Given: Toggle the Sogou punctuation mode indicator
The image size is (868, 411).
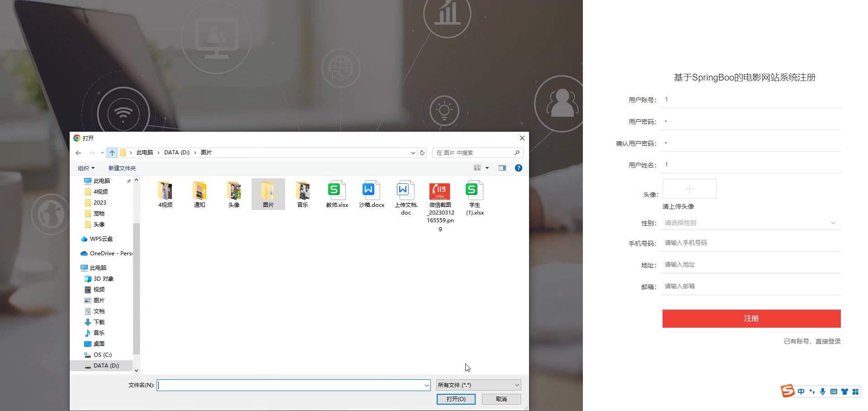Looking at the screenshot, I should click(x=812, y=392).
